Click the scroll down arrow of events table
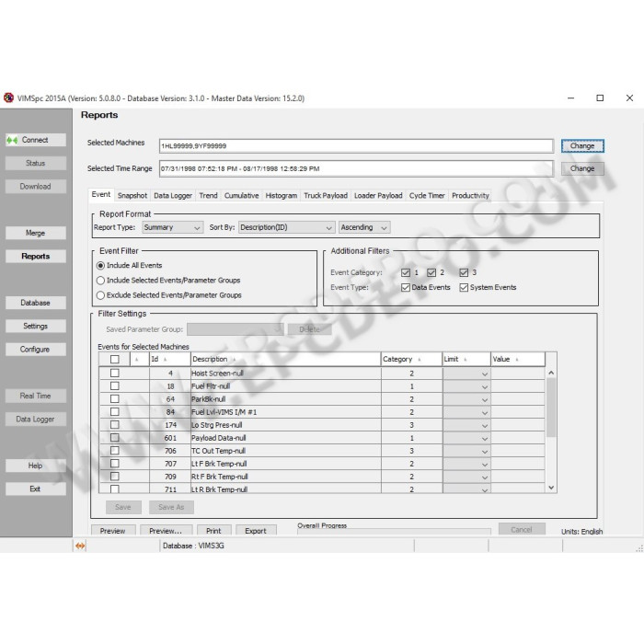This screenshot has width=644, height=644. pyautogui.click(x=551, y=488)
